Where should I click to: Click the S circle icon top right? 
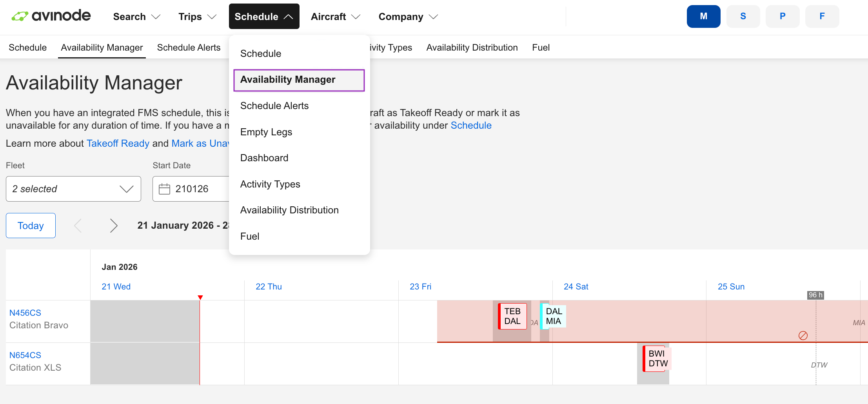(x=743, y=16)
